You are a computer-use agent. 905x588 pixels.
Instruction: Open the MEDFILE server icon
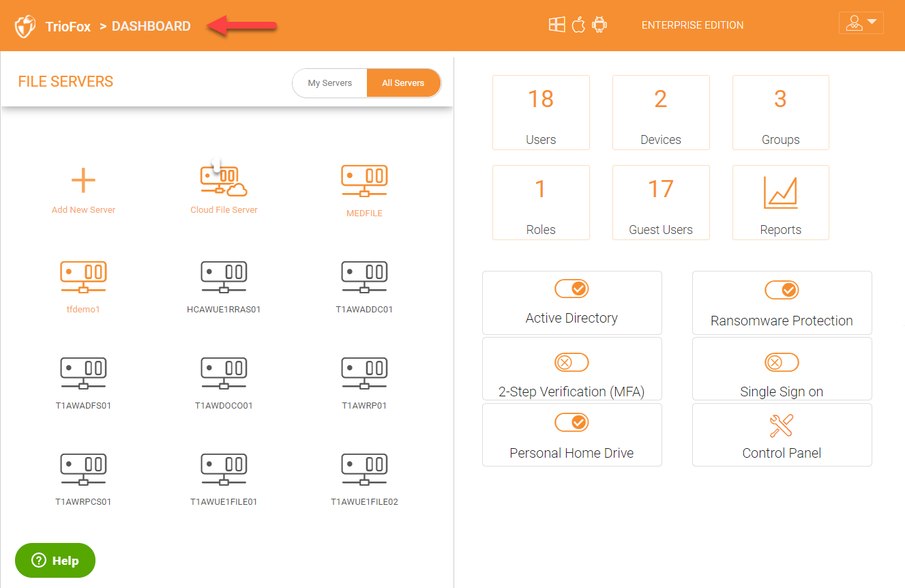point(364,181)
